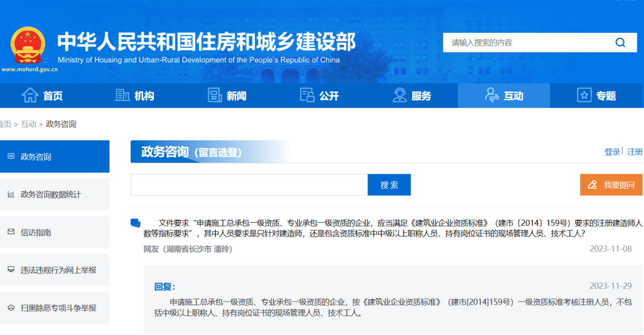This screenshot has width=644, height=335.
Task: Click the question text starting 文件要求
Action: pos(392,228)
